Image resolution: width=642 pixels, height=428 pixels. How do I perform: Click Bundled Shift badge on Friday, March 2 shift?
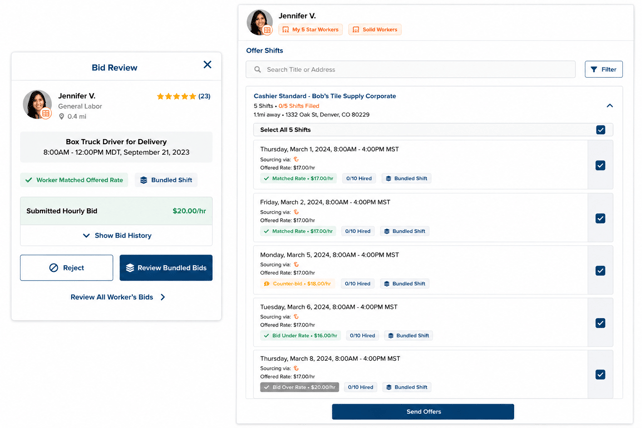(405, 231)
